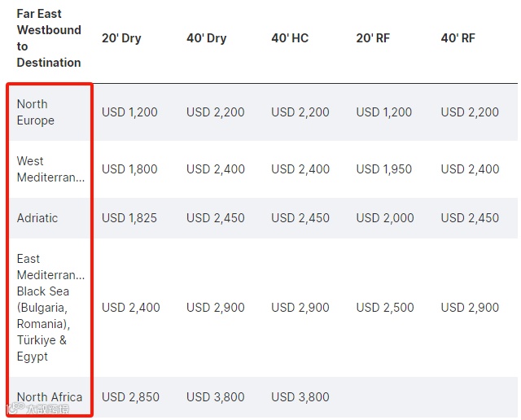Select North Africa 40' HC rate USD 3,800

(300, 397)
